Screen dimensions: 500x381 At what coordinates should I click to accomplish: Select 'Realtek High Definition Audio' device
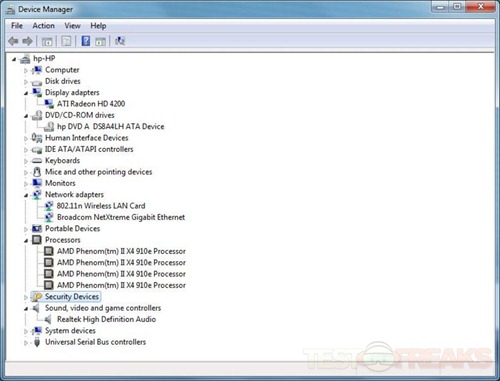click(x=106, y=319)
